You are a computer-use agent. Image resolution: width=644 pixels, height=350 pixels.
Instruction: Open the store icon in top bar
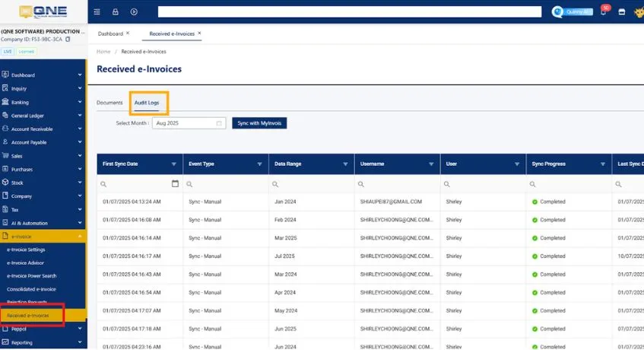tap(622, 12)
